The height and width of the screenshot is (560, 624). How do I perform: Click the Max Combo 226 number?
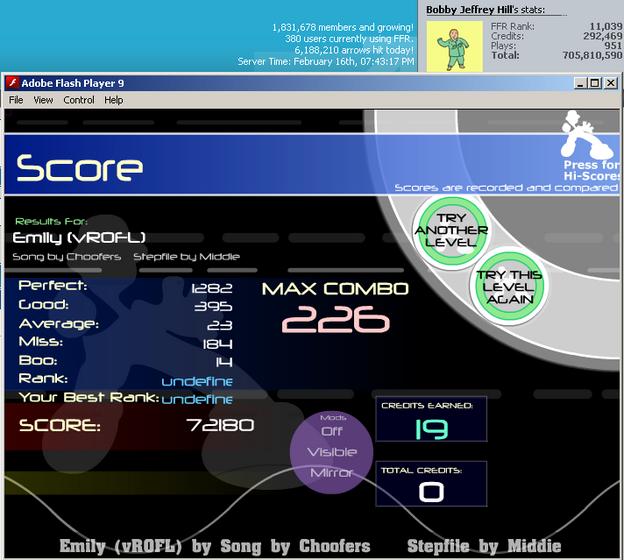(x=335, y=320)
